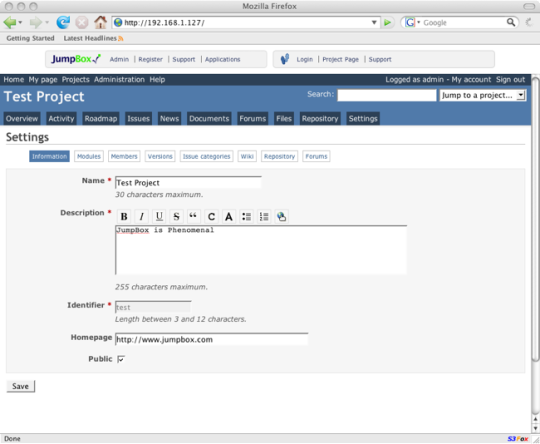Go forward with the browser arrow
Viewport: 540px width, 444px height.
tap(35, 23)
